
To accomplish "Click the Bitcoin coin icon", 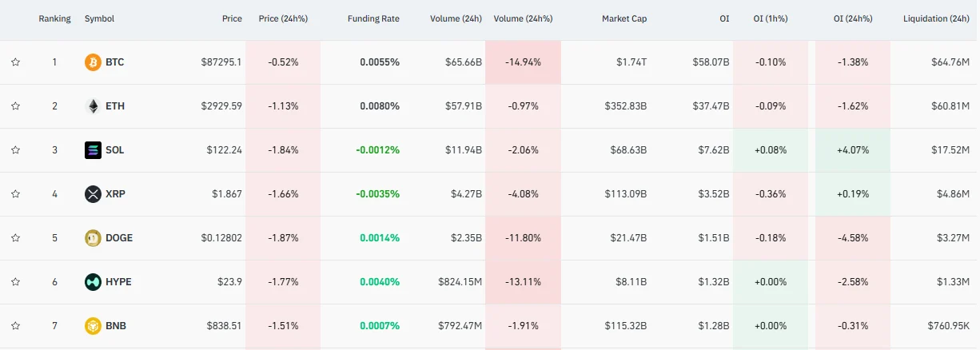I will point(93,62).
